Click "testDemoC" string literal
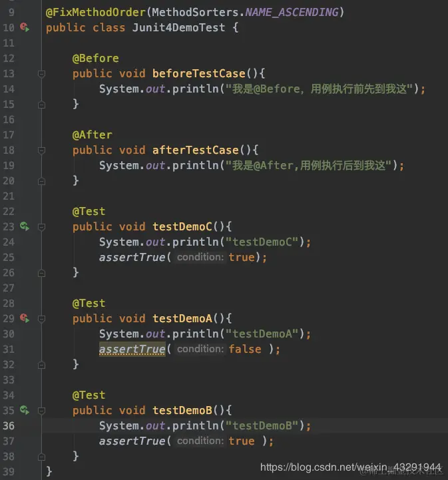 click(262, 242)
